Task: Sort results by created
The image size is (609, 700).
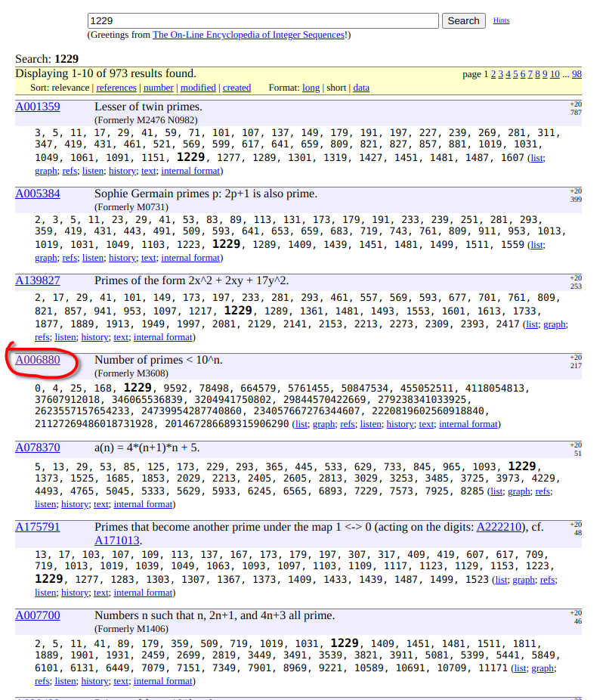Action: (236, 88)
